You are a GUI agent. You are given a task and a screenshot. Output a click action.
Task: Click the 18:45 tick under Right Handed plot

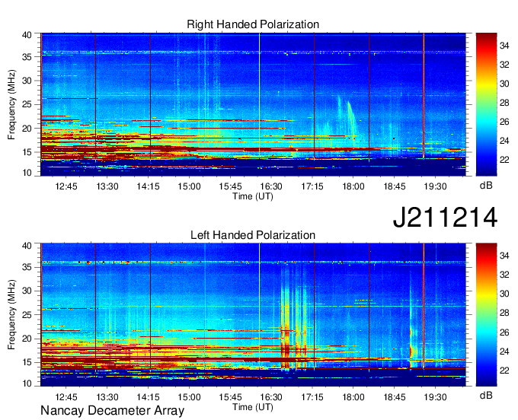tap(394, 186)
